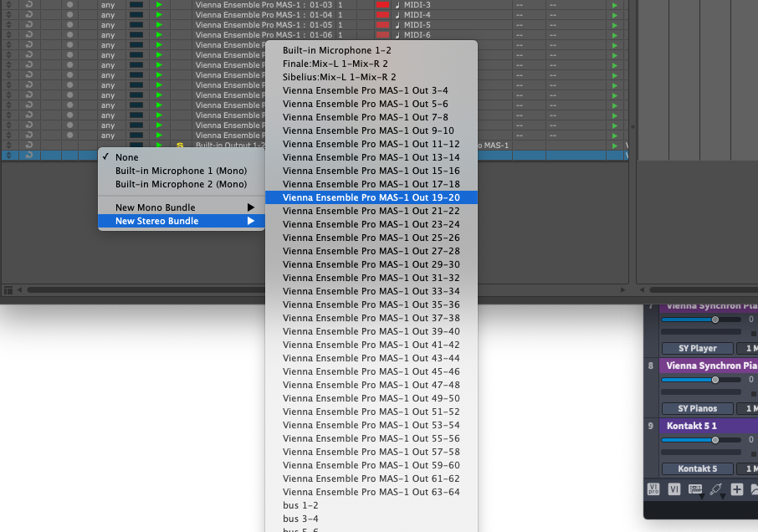Click the green arrow at the right of the MIDI-4 row

614,15
